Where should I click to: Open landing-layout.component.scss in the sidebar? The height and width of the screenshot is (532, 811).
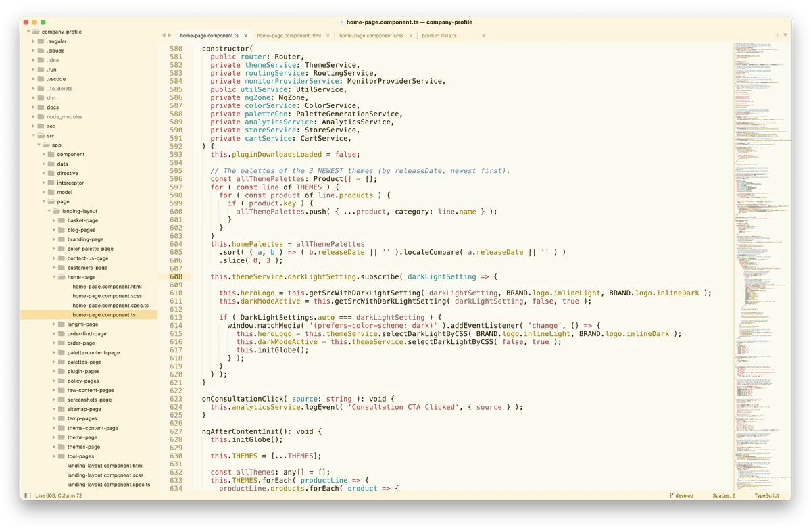(105, 475)
